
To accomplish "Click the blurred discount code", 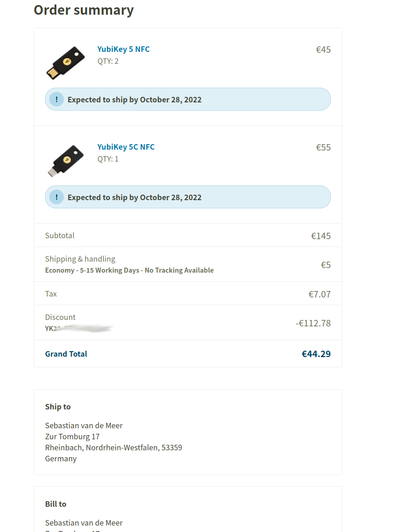I will pyautogui.click(x=79, y=328).
